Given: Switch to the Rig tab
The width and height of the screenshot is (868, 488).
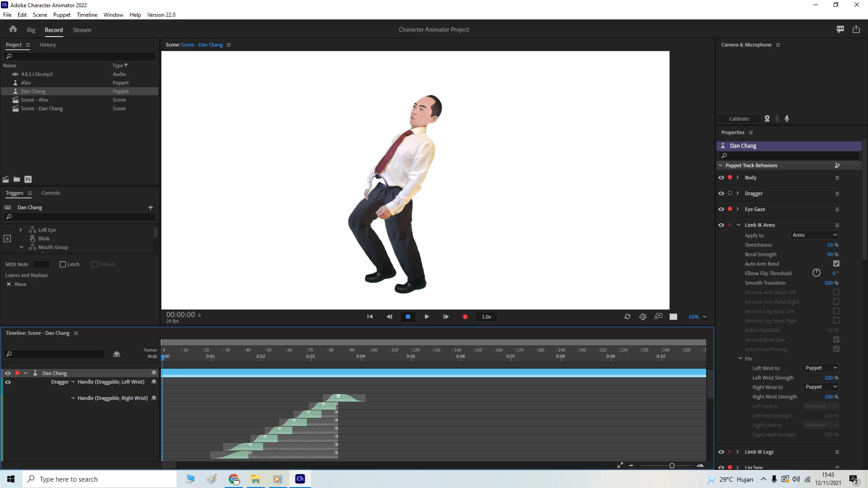Looking at the screenshot, I should point(31,30).
